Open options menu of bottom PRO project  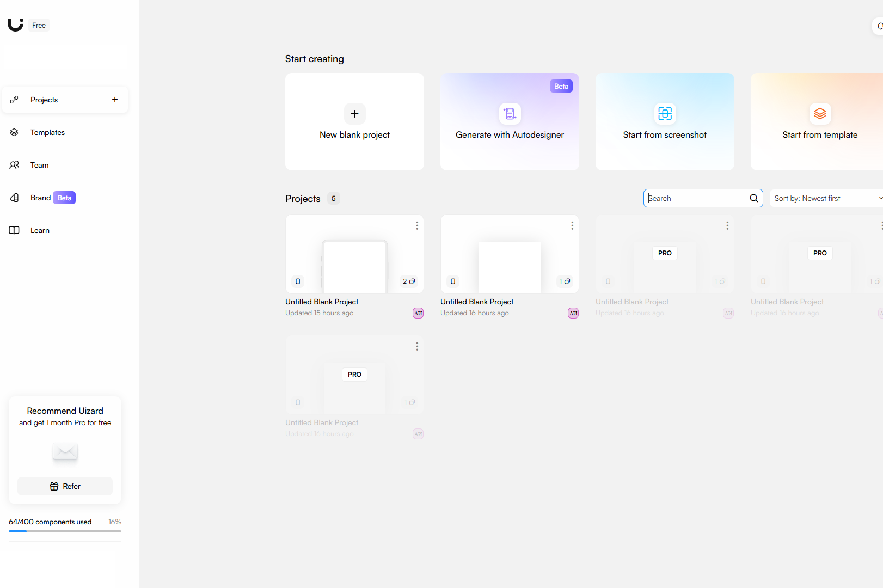[x=417, y=346]
